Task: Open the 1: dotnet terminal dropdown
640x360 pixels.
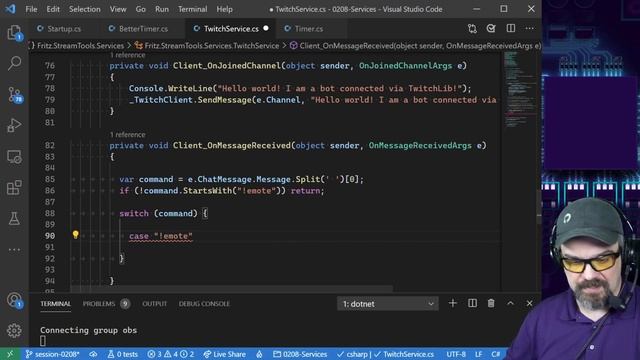Action: (388, 304)
